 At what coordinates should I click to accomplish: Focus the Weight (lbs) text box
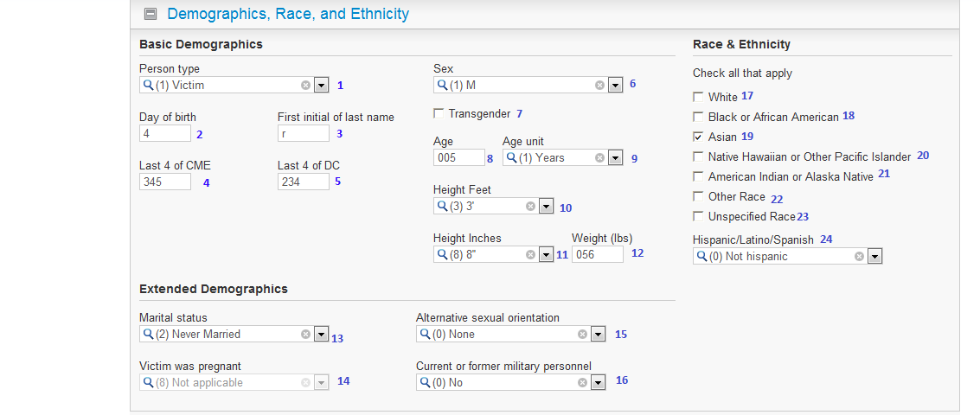[597, 255]
